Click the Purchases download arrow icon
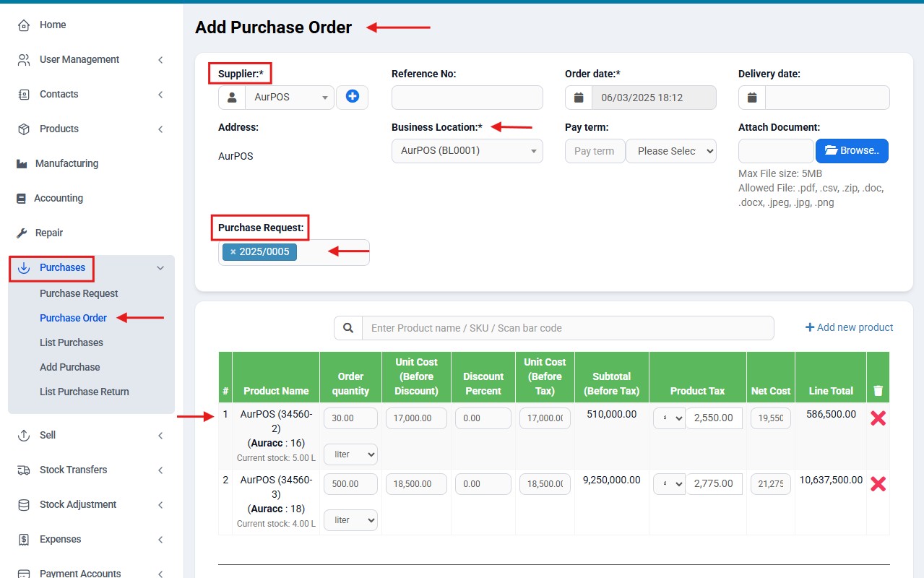The width and height of the screenshot is (924, 578). 24,268
